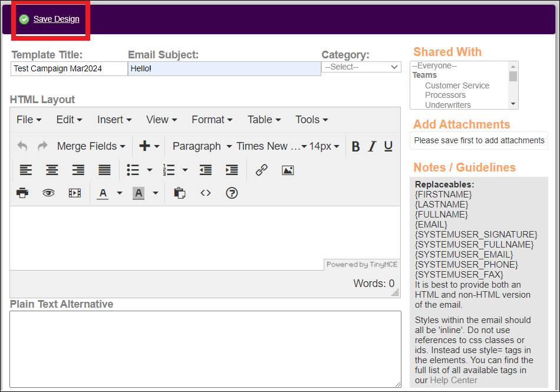Toggle Italic formatting
Viewport: 560px width, 392px height.
coord(372,146)
